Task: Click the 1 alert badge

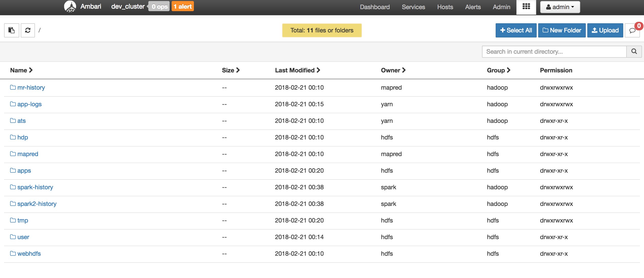Action: pyautogui.click(x=183, y=7)
